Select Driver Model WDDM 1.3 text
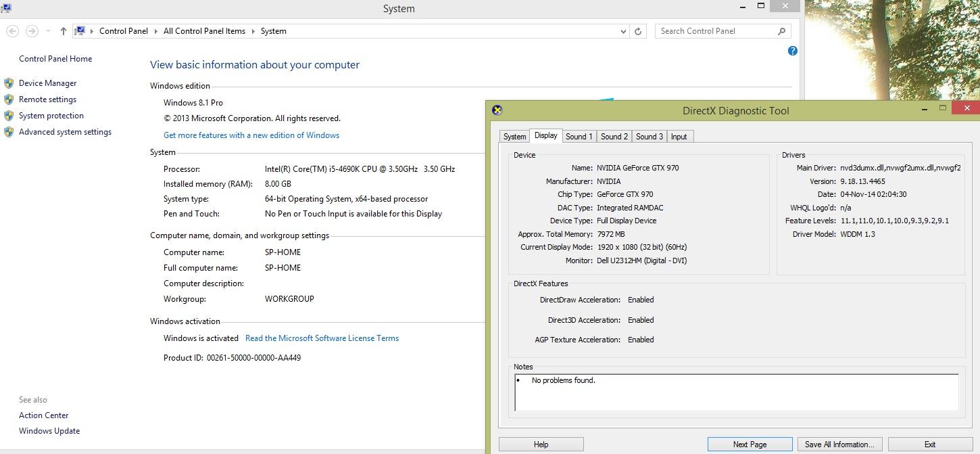The height and width of the screenshot is (454, 980). (858, 234)
